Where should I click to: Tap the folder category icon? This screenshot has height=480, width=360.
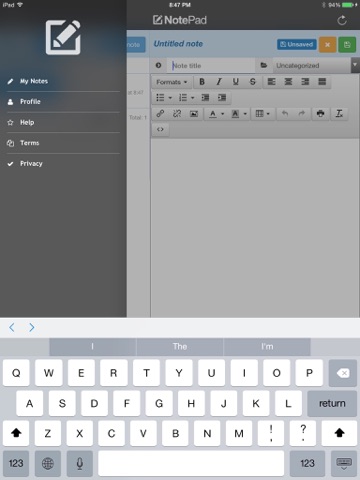pos(264,65)
